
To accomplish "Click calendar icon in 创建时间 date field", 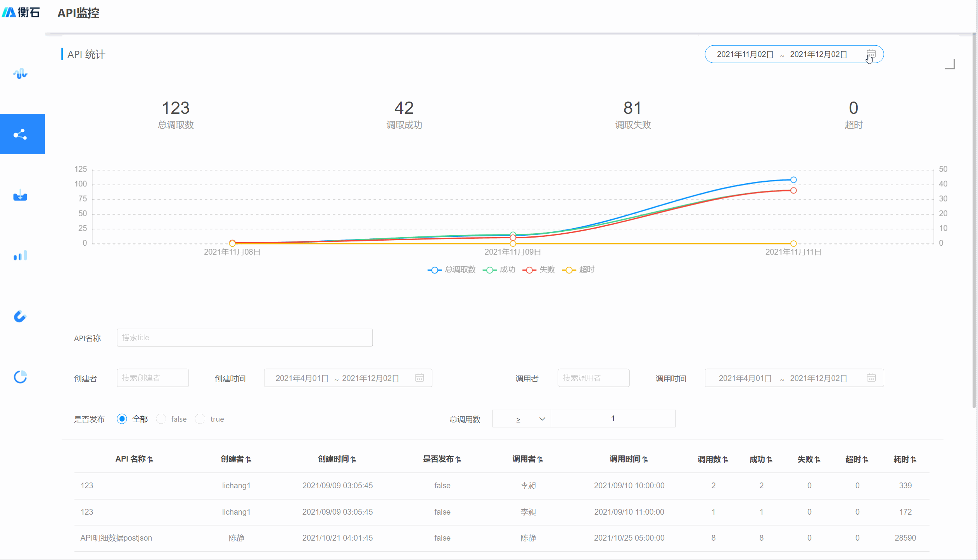I will [x=419, y=378].
